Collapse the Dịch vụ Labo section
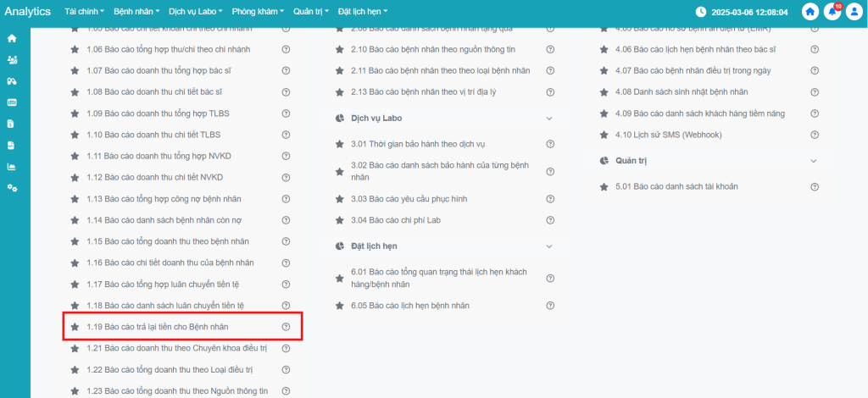868x398 pixels. [x=549, y=119]
